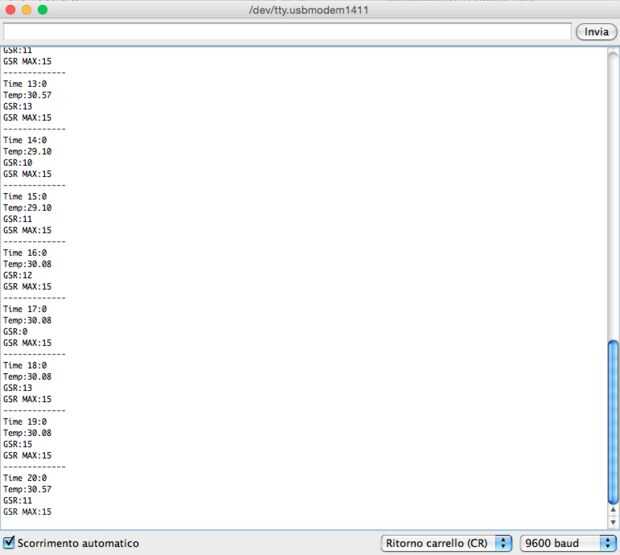Maximize the serial monitor window with green button
620x555 pixels.
(x=43, y=10)
